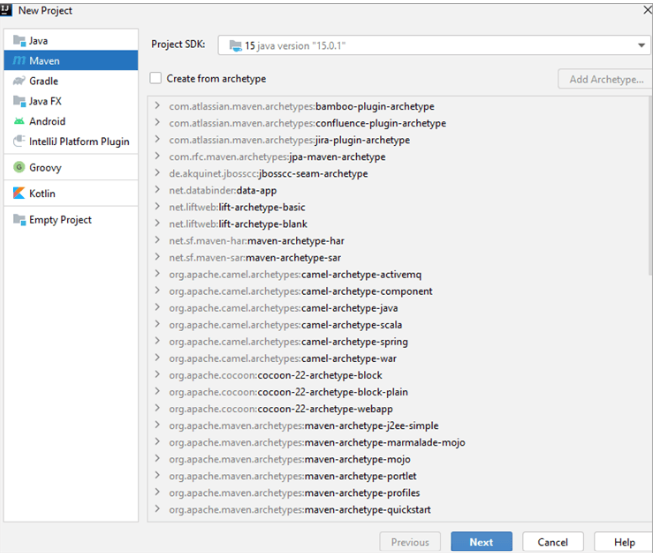Expand the bamboo-plugin-archetype entry

(x=158, y=106)
